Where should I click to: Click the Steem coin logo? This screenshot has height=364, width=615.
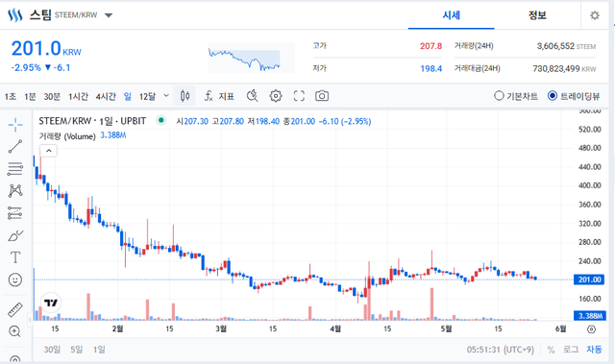[x=15, y=15]
